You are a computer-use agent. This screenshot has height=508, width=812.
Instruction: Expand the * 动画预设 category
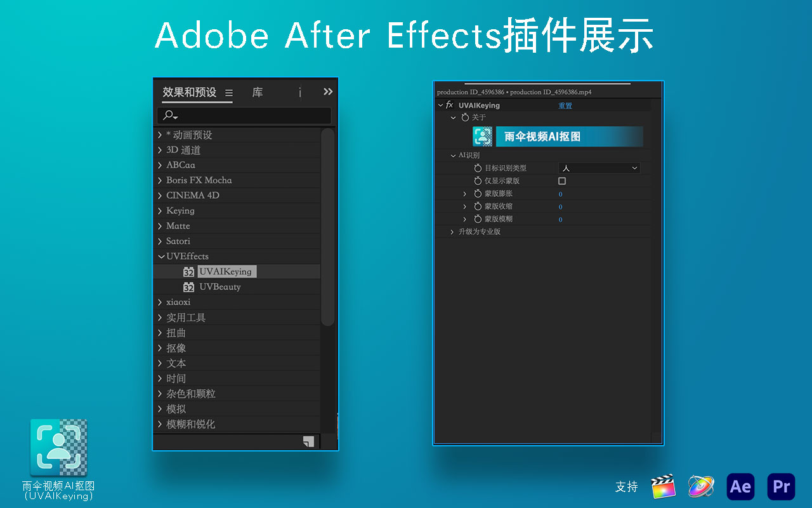click(160, 135)
